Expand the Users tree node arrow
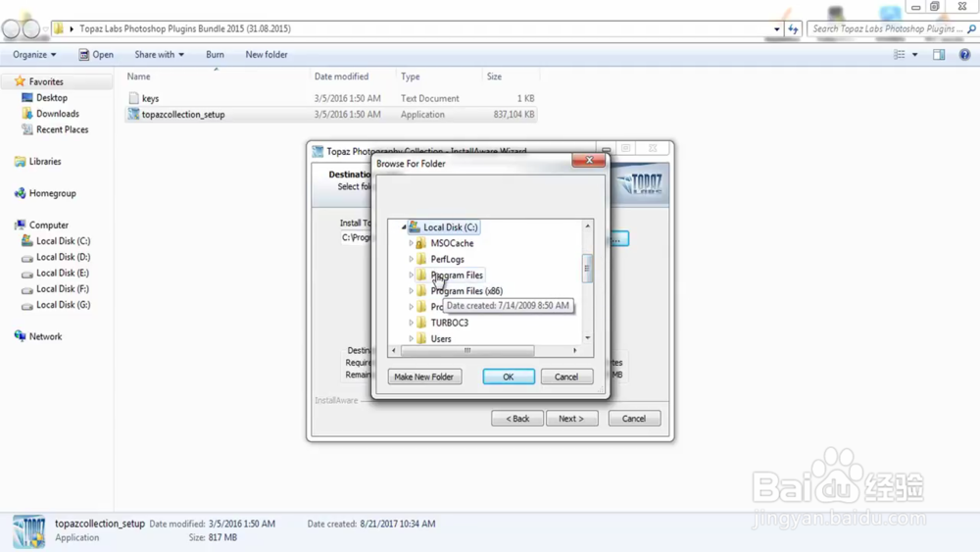The height and width of the screenshot is (552, 980). [411, 339]
